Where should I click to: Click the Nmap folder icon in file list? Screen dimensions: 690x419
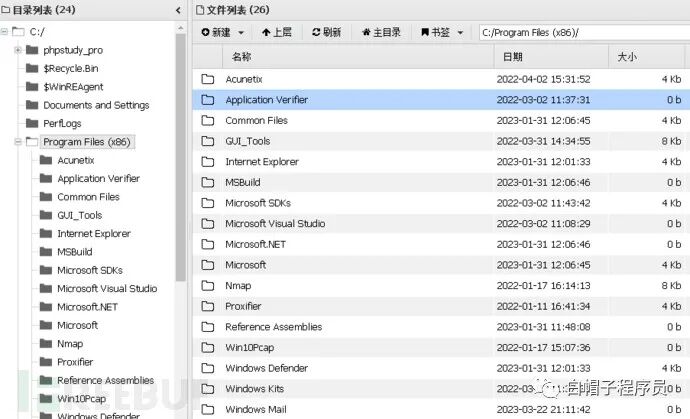208,286
